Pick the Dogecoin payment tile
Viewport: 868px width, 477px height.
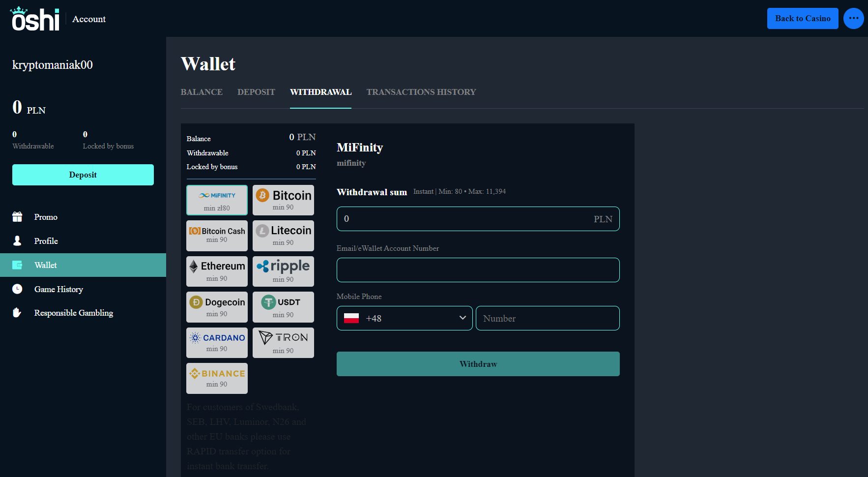click(217, 307)
